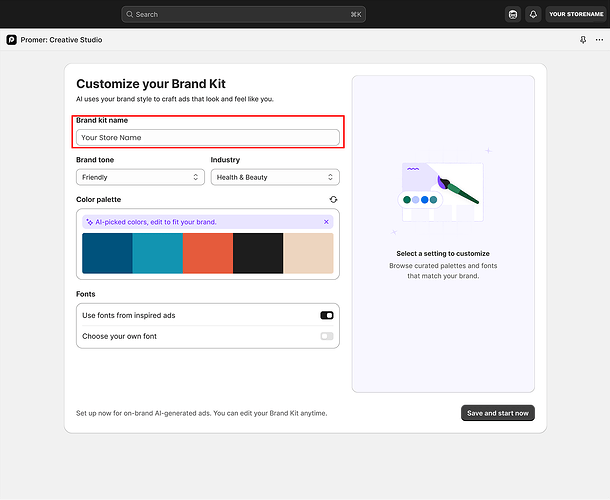Click the sparkle icon in AI-picked colors banner
Viewport: 610px width, 500px height.
89,222
